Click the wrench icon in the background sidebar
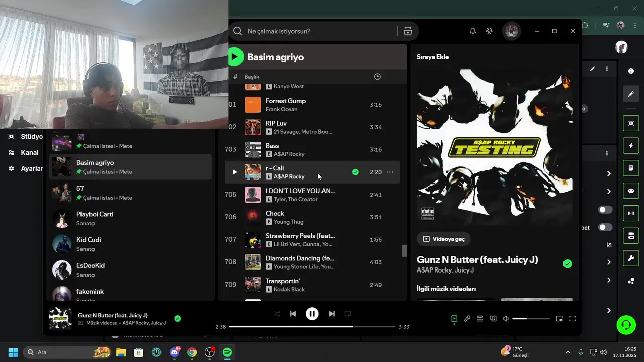The width and height of the screenshot is (644, 362). point(631,259)
